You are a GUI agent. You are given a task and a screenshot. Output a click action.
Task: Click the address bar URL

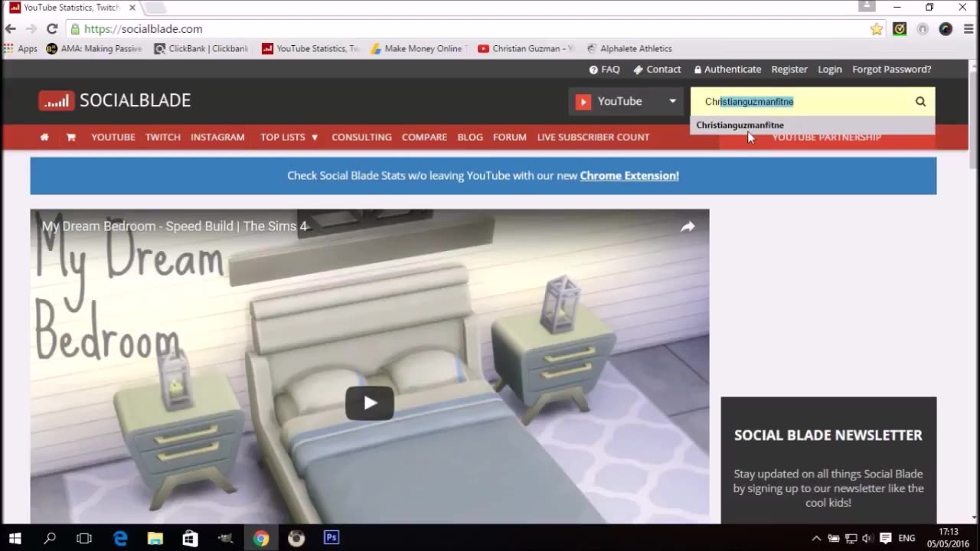tap(143, 29)
